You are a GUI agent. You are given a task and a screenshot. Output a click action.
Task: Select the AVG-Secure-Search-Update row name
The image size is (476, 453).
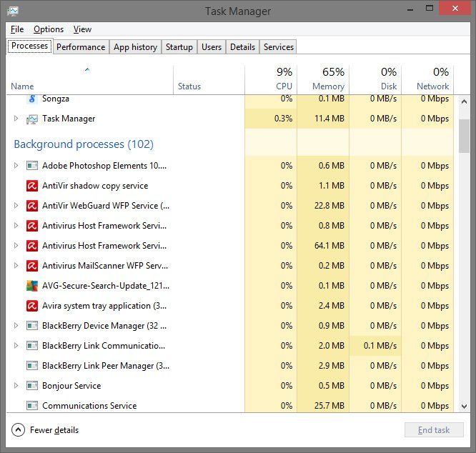(x=106, y=286)
